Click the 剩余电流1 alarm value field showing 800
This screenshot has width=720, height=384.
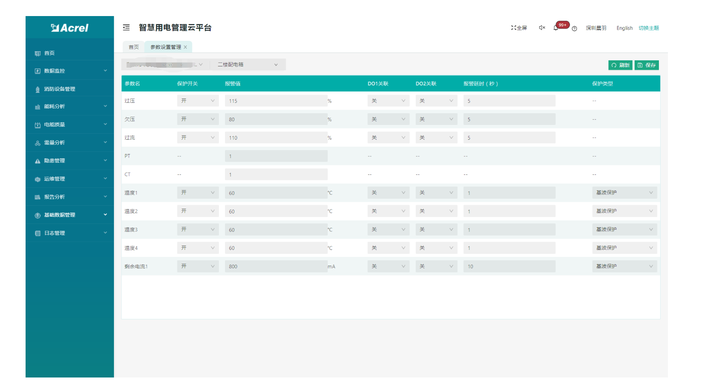pos(276,266)
